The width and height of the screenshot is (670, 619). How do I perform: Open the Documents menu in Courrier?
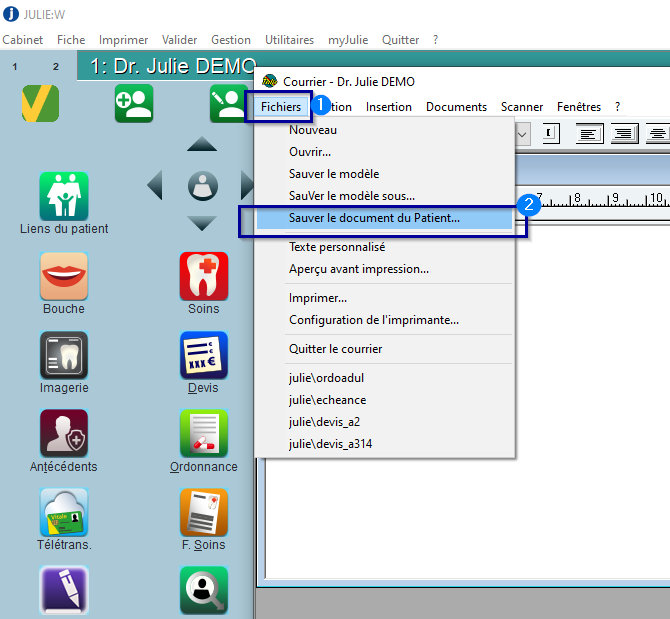click(x=456, y=107)
